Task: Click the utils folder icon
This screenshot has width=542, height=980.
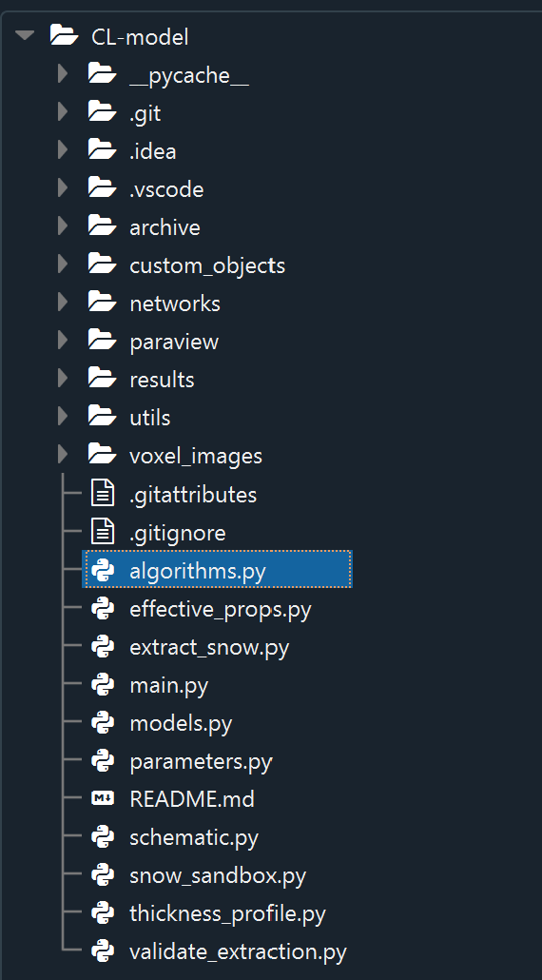Action: 103,416
